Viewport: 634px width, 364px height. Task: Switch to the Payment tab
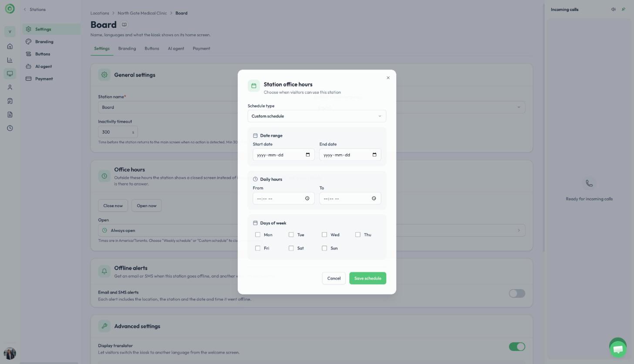pos(201,49)
